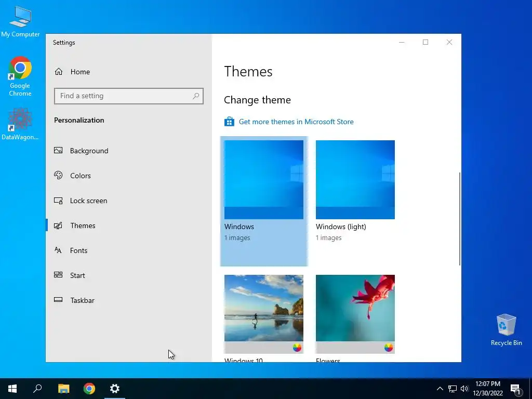Select the Recycle Bin desktop icon

(506, 330)
